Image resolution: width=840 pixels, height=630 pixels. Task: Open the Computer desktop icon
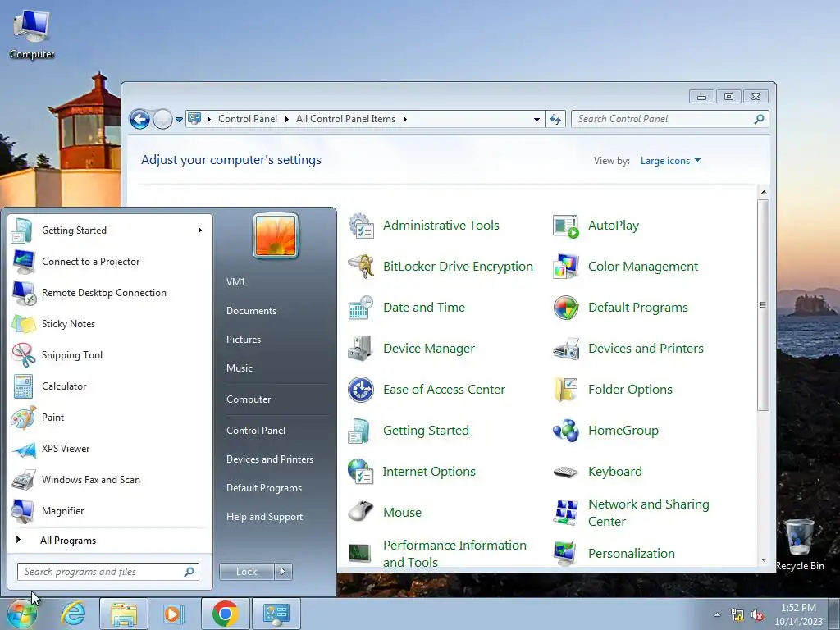(x=32, y=33)
